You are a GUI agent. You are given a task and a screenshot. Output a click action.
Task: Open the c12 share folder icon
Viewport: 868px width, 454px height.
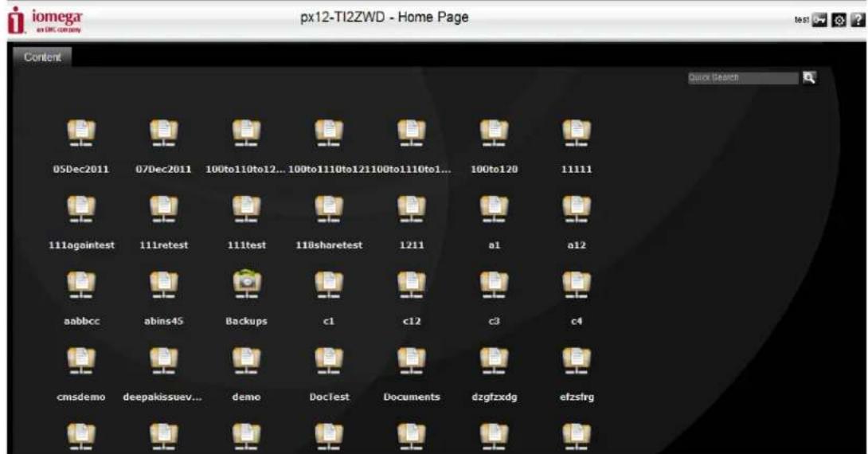click(x=411, y=285)
